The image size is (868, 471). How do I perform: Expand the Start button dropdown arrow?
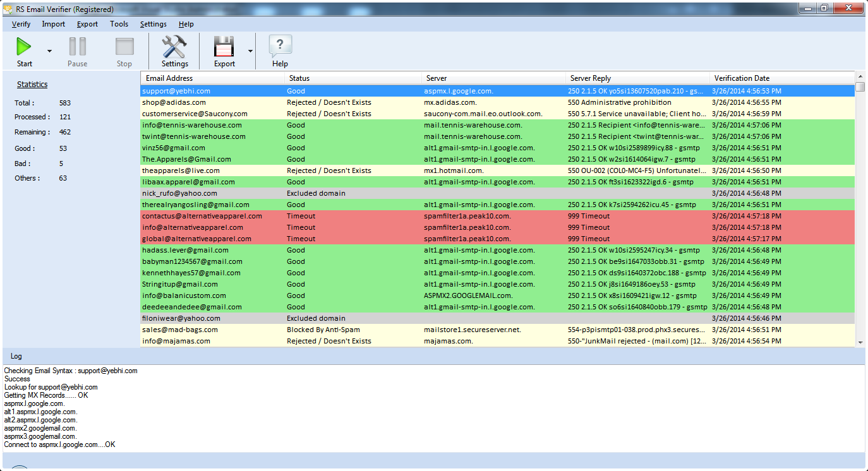click(x=49, y=51)
